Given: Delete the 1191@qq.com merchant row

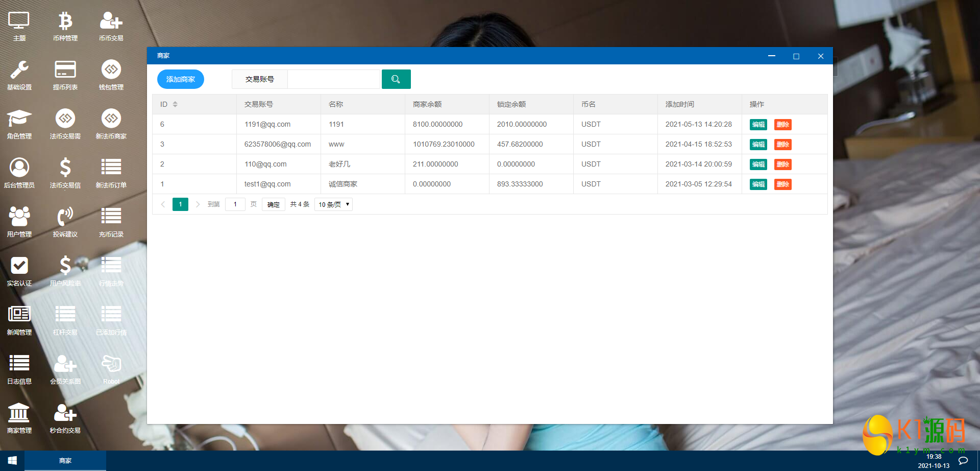Looking at the screenshot, I should pos(782,125).
